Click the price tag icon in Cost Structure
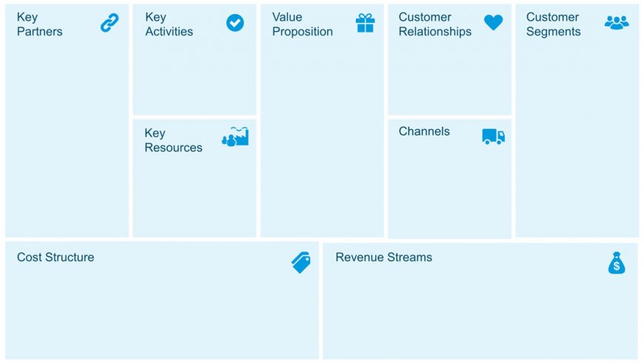Screen dimensions: 644x363 coord(301,262)
